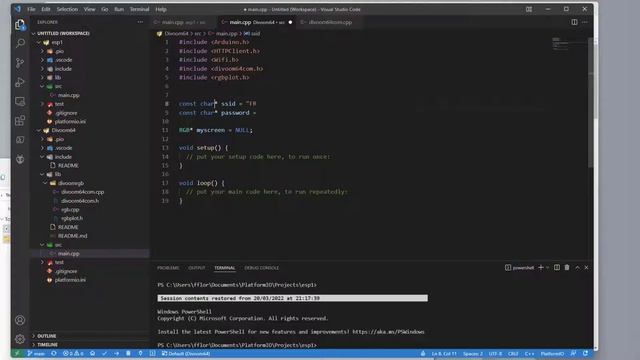Open the Selection menu

pyautogui.click(x=67, y=9)
